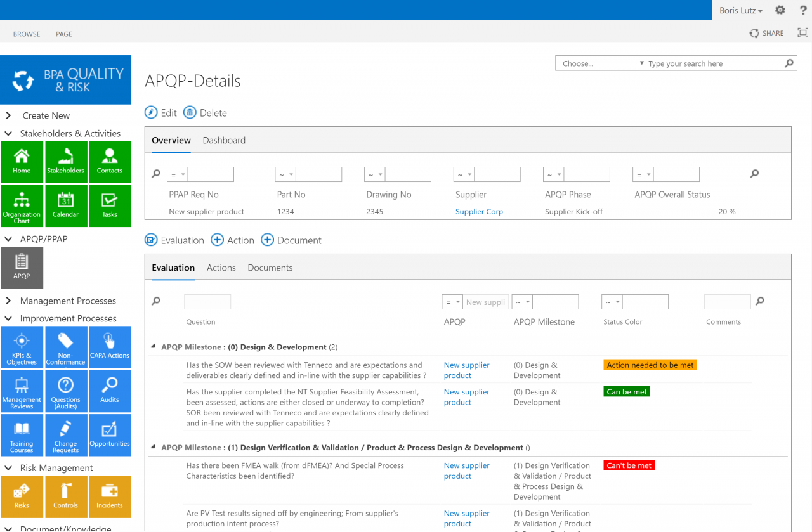Switch to the Dashboard tab

pyautogui.click(x=224, y=140)
